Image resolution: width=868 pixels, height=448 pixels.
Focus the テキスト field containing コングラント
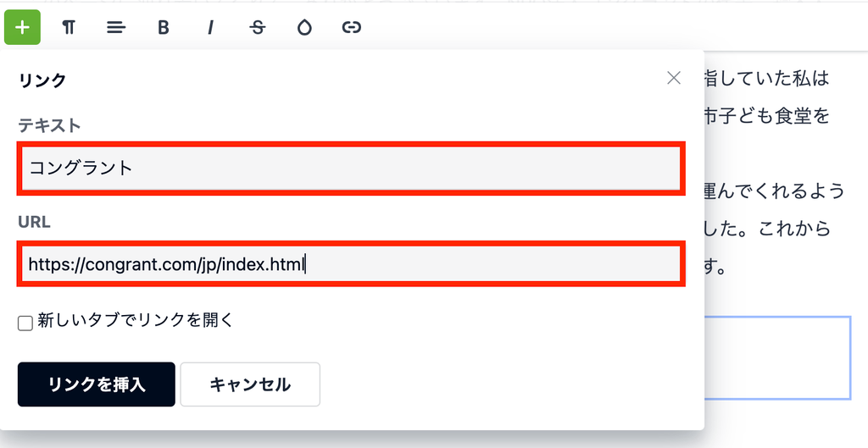(351, 169)
